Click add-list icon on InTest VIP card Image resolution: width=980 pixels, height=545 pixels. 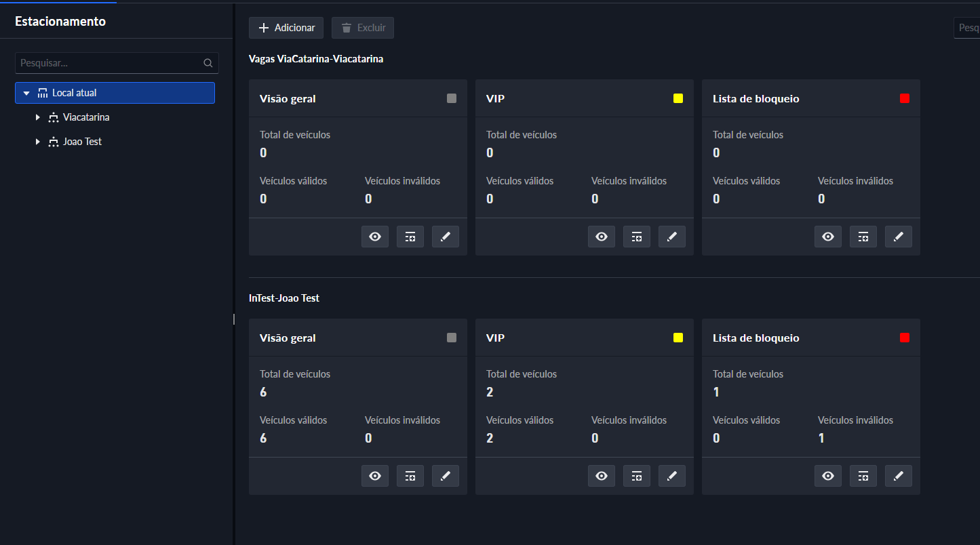coord(636,476)
